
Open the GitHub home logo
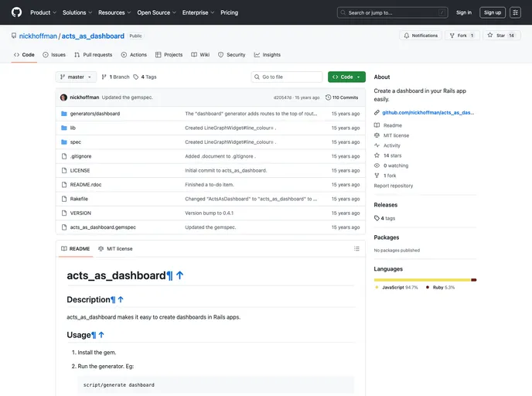(16, 12)
